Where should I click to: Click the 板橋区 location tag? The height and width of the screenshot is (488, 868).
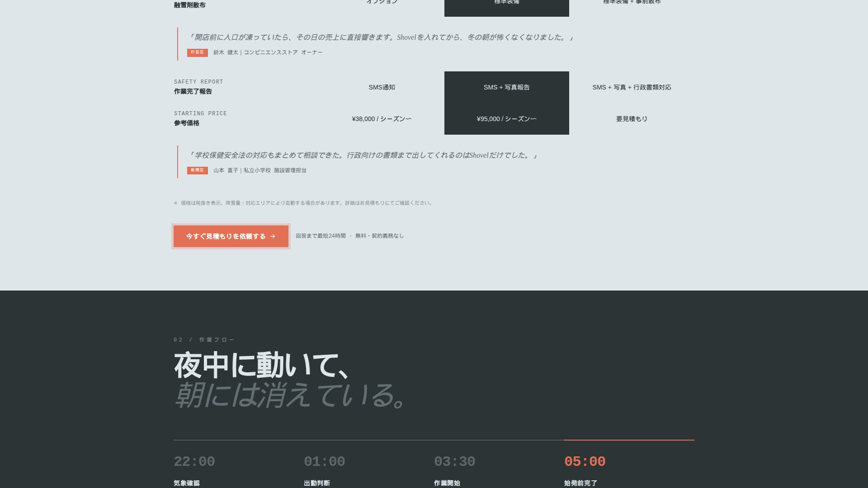198,170
